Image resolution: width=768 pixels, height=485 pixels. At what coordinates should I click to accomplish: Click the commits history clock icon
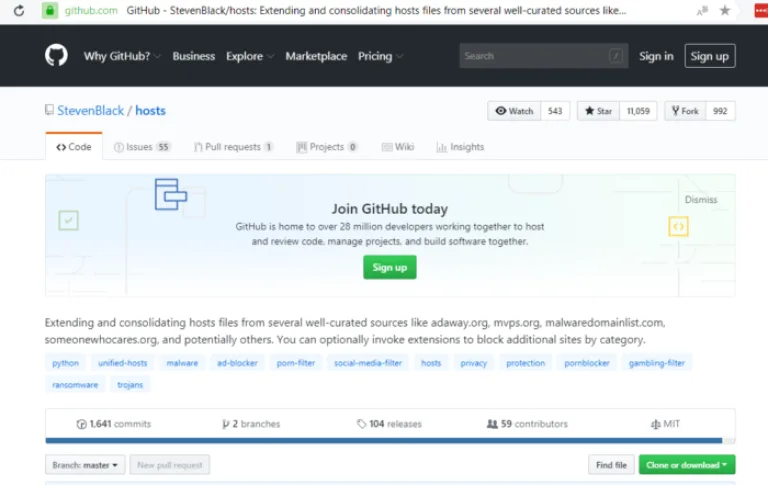point(81,424)
